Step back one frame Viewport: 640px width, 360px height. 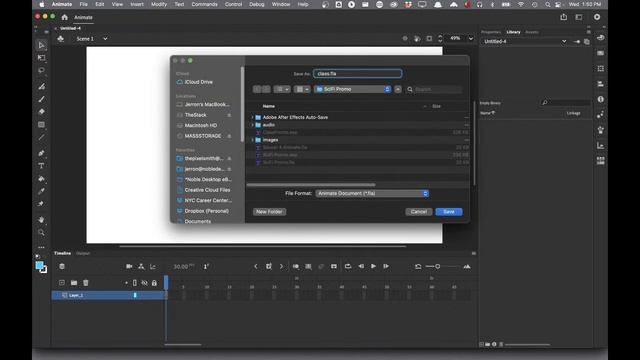pyautogui.click(x=361, y=266)
